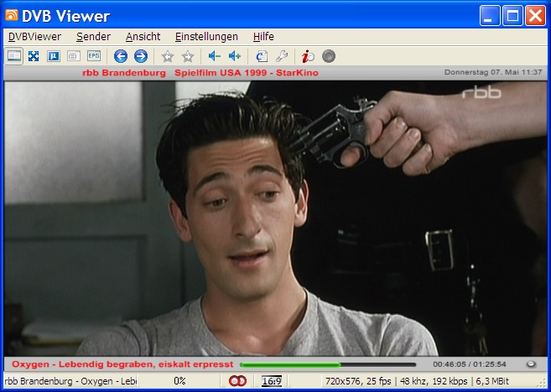This screenshot has width=551, height=392.
Task: Start recording with the gray record button
Action: coord(329,56)
